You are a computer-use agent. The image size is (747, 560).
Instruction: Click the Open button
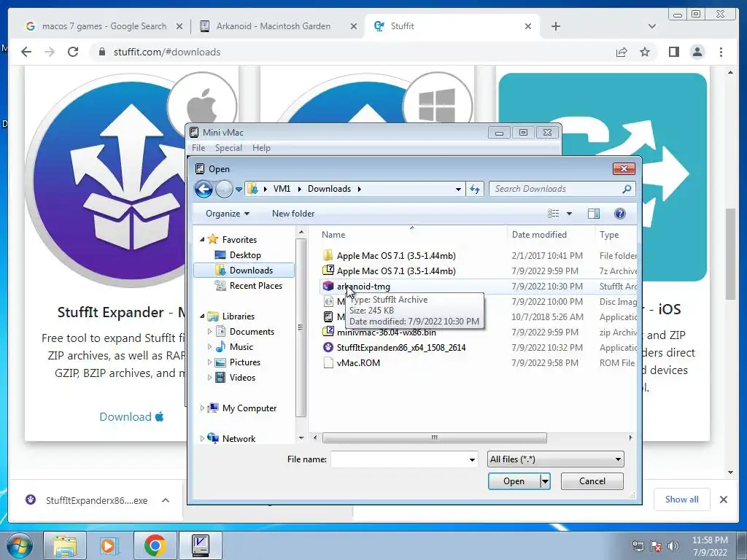pos(514,481)
